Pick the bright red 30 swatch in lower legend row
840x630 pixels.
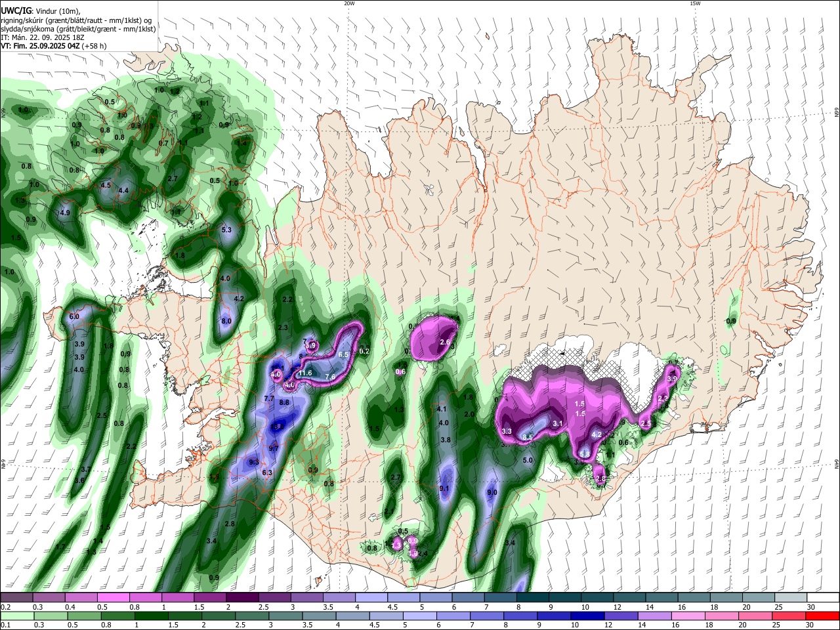pyautogui.click(x=823, y=616)
